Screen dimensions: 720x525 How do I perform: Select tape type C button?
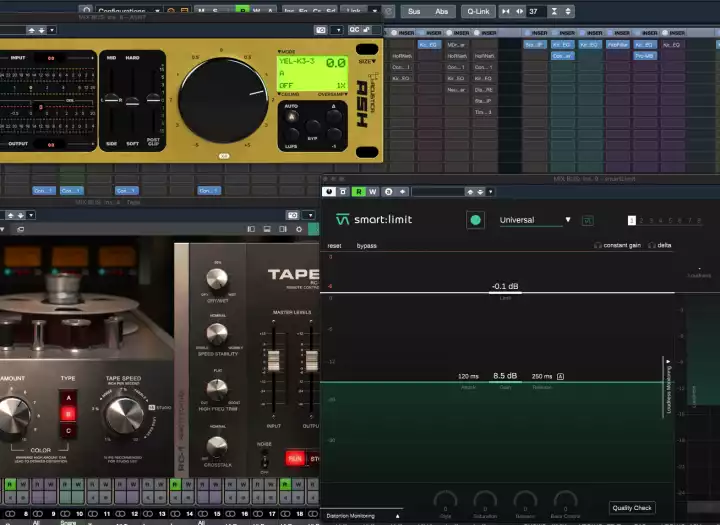tap(68, 430)
